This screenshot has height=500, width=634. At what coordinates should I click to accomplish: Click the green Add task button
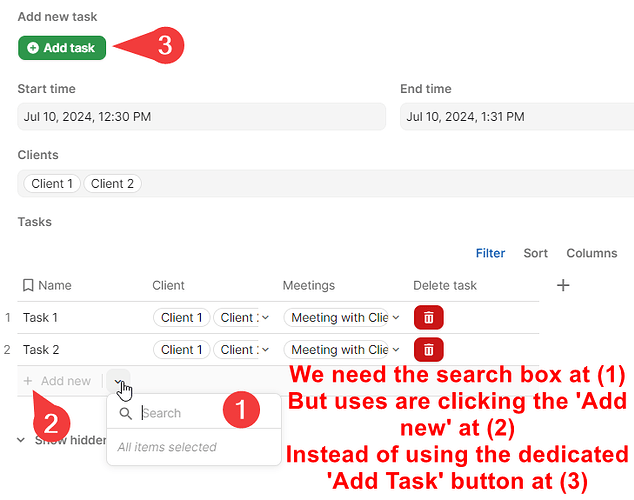[62, 48]
